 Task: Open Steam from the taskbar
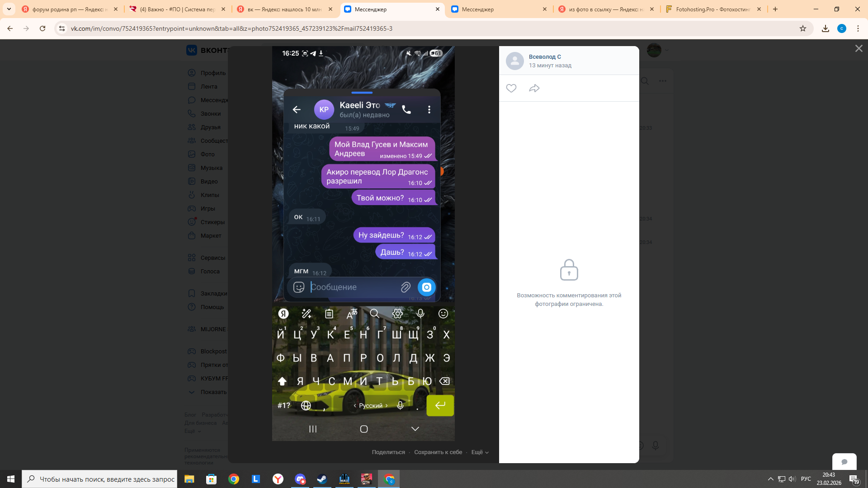(322, 479)
